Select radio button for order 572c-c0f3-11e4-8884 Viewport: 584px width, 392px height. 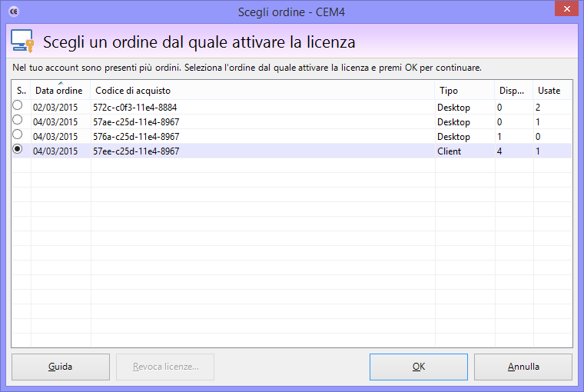coord(18,105)
